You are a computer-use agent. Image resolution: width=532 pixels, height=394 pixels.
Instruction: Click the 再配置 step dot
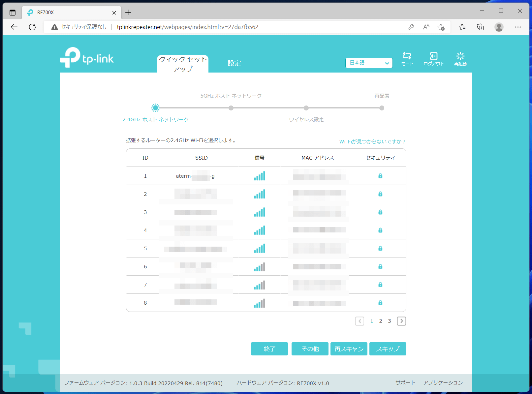coord(382,108)
